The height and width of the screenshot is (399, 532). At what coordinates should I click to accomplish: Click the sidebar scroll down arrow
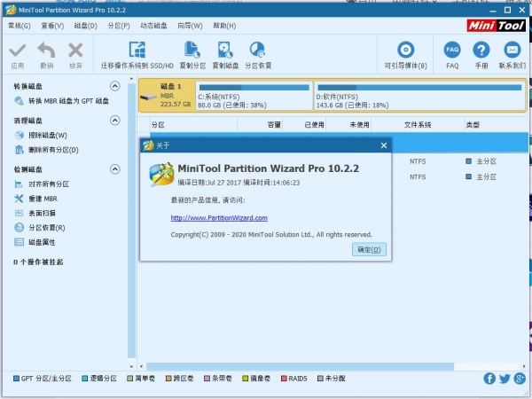[x=131, y=366]
